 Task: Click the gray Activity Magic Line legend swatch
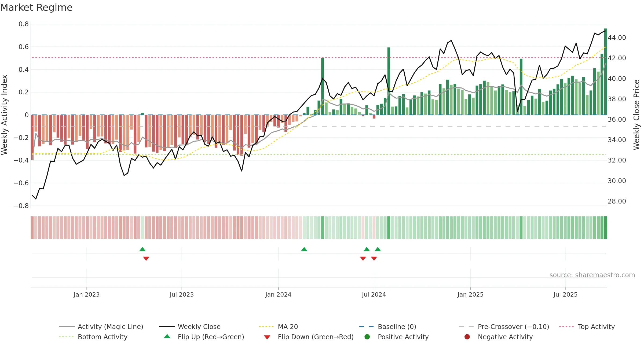(x=67, y=327)
